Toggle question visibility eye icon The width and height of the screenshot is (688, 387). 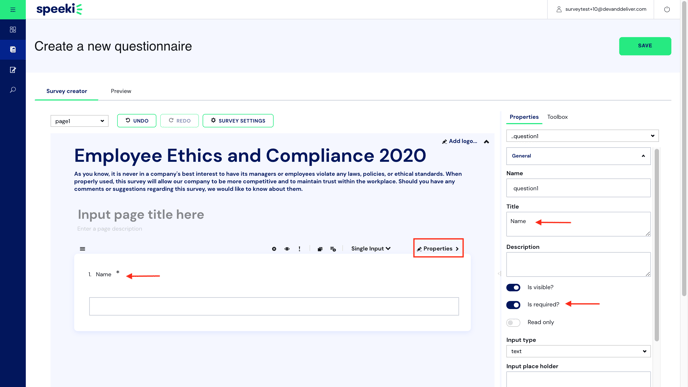(287, 249)
